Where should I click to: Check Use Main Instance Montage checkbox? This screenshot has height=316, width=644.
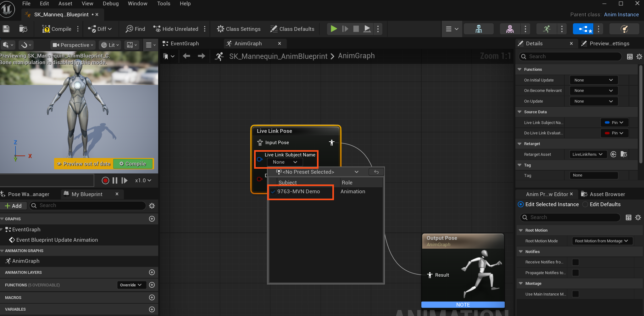(x=575, y=294)
